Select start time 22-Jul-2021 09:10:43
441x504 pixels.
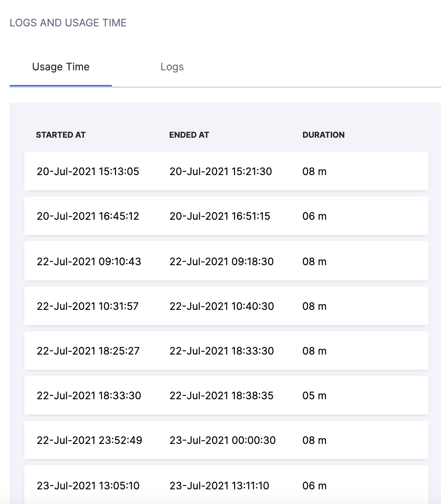89,262
